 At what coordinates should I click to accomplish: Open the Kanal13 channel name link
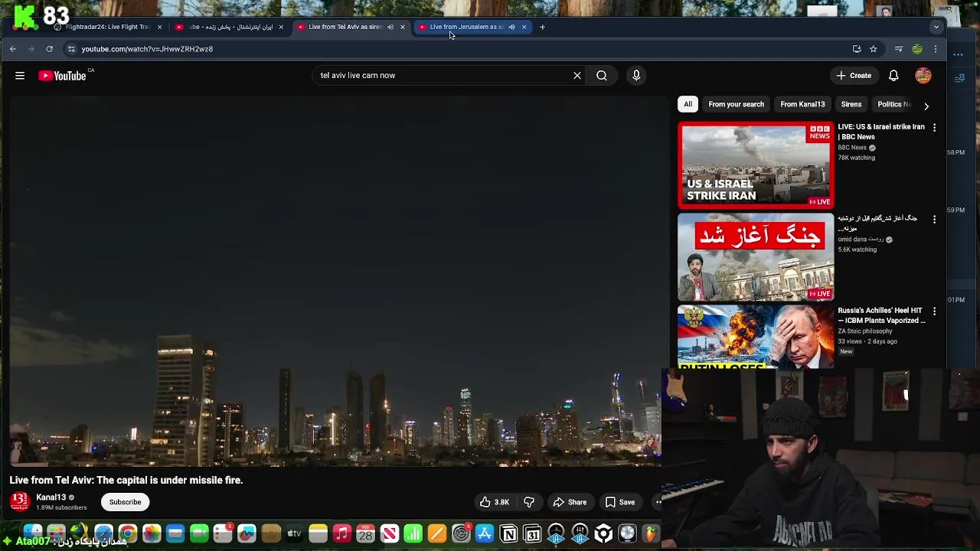[51, 497]
